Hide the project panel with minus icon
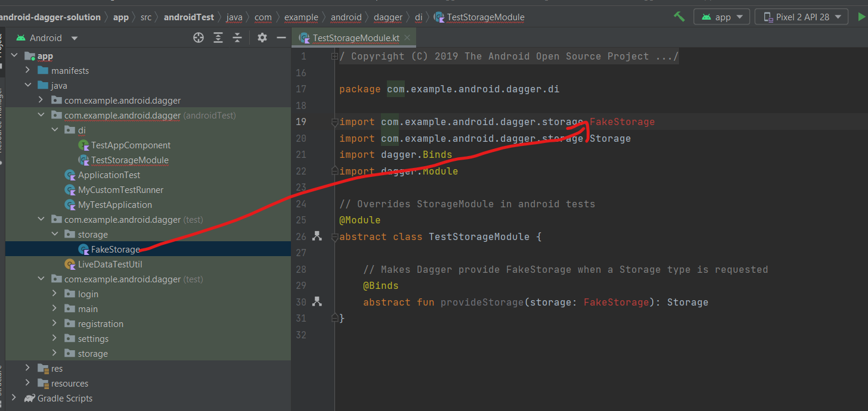This screenshot has width=868, height=411. [x=281, y=38]
